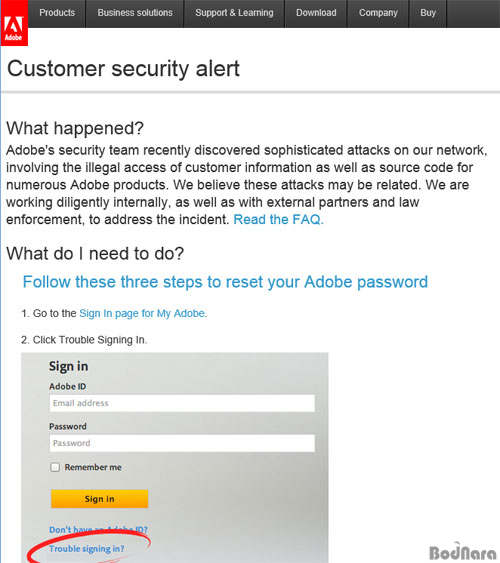This screenshot has height=563, width=500.
Task: Toggle the Remember me checkbox
Action: tap(55, 467)
